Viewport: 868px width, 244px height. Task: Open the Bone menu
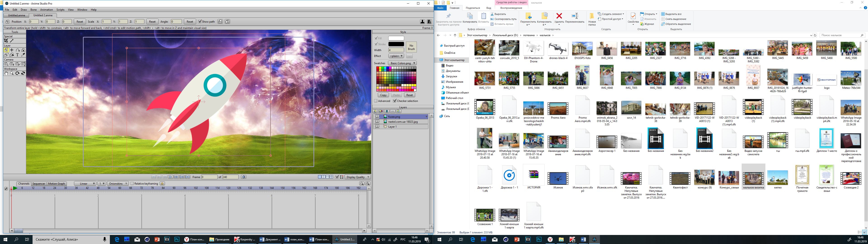click(x=33, y=10)
